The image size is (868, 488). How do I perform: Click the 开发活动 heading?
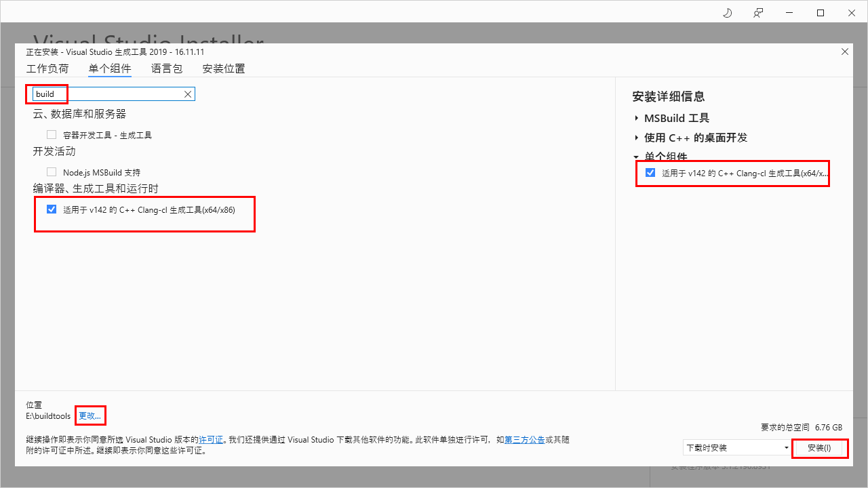click(x=54, y=151)
